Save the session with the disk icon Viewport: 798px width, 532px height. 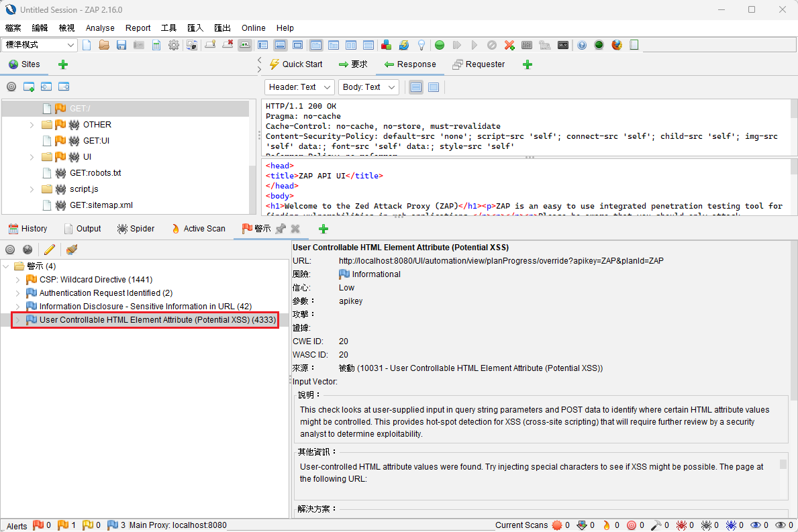[120, 45]
